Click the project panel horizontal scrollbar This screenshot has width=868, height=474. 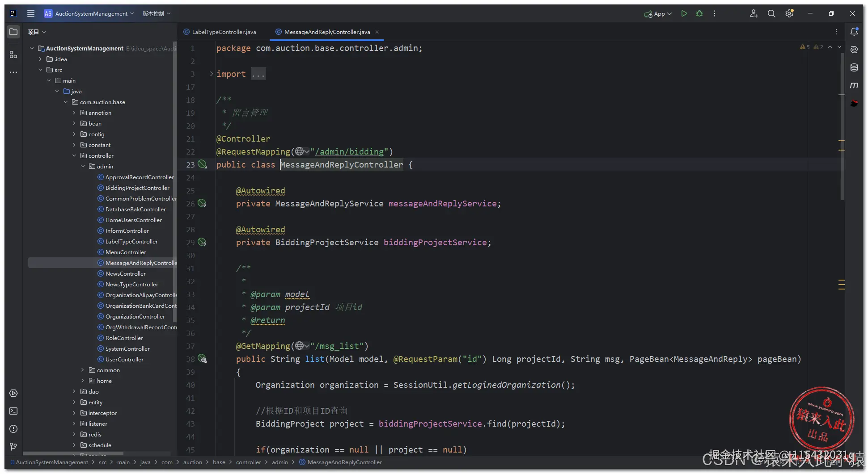(73, 453)
